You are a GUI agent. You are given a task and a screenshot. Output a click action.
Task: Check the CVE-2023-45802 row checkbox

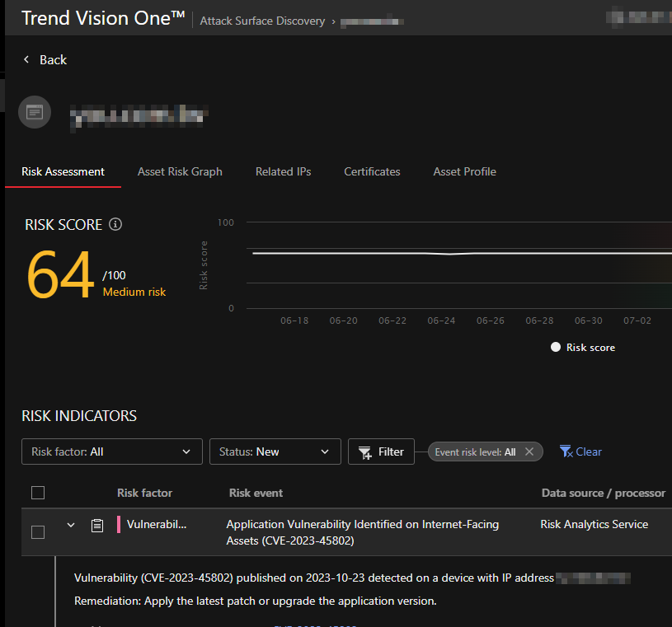[x=38, y=532]
